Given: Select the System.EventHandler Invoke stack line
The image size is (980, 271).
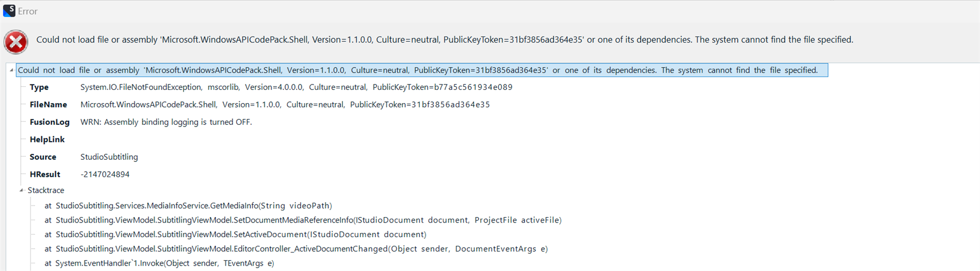Looking at the screenshot, I should 159,263.
